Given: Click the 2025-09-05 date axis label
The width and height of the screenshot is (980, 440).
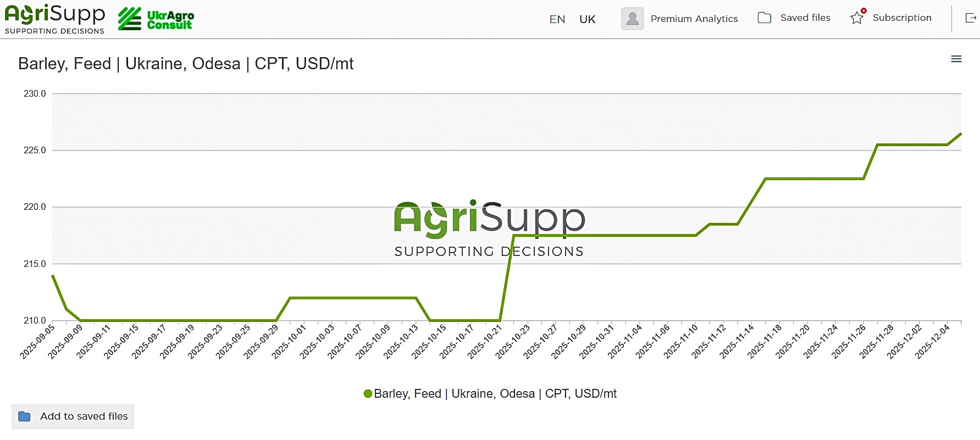Looking at the screenshot, I should pos(38,341).
